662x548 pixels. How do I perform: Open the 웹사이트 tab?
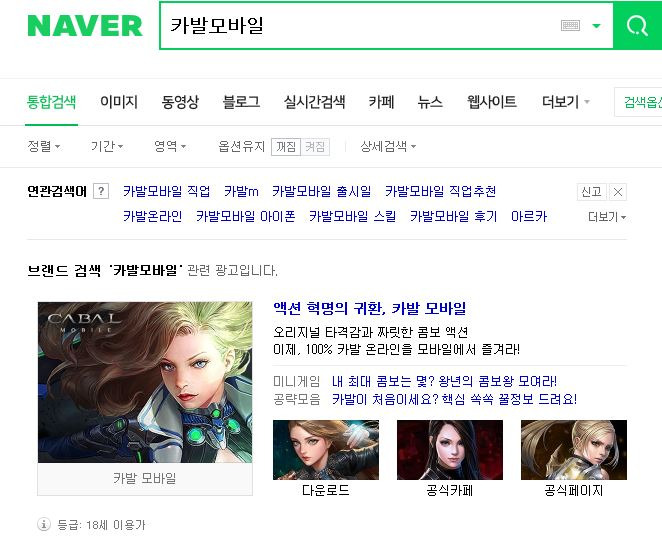[492, 102]
